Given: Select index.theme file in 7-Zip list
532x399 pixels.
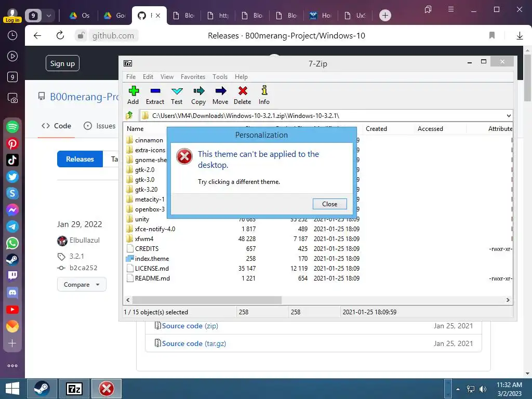Looking at the screenshot, I should [x=152, y=259].
